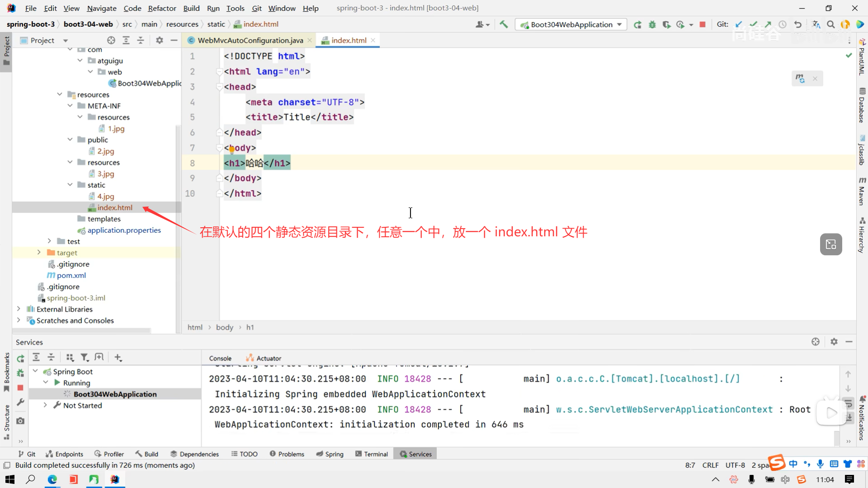Click the Debug bug icon in toolbar
Viewport: 868px width, 488px height.
coord(652,24)
